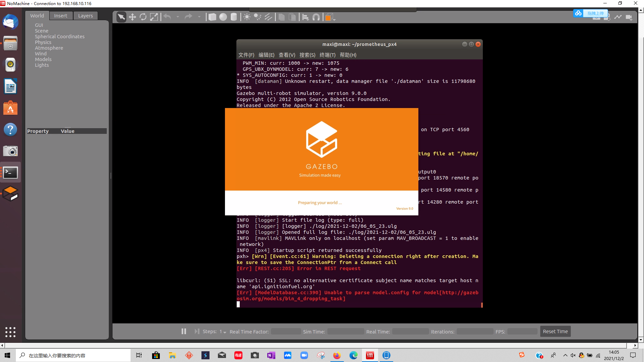Switch to the Insert tab
The height and width of the screenshot is (362, 644).
(61, 16)
